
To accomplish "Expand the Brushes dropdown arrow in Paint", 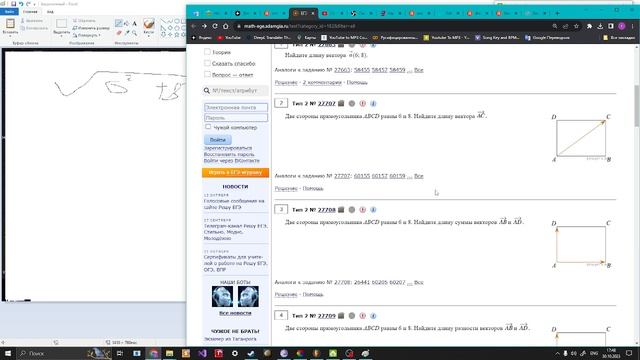I will pos(149,36).
